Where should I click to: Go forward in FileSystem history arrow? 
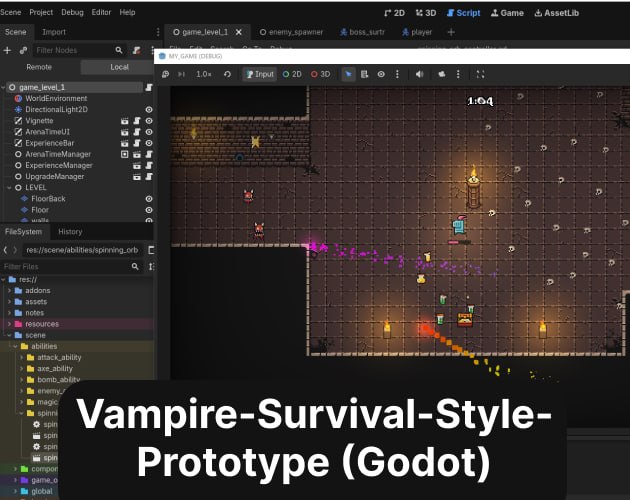coord(15,250)
